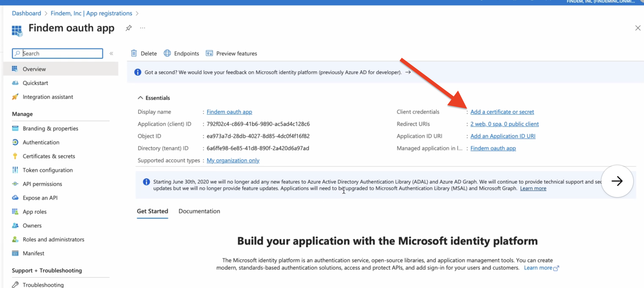
Task: Click the sidebar Search input field
Action: point(57,53)
